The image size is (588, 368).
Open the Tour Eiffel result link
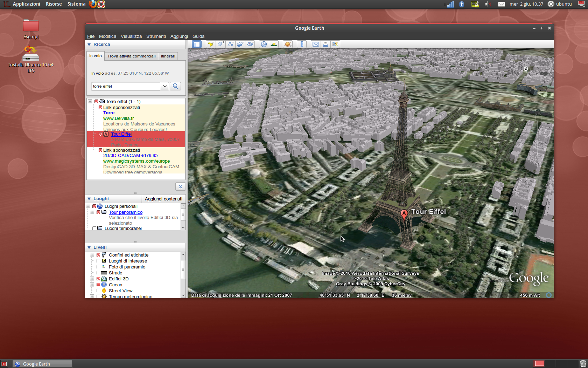click(121, 134)
